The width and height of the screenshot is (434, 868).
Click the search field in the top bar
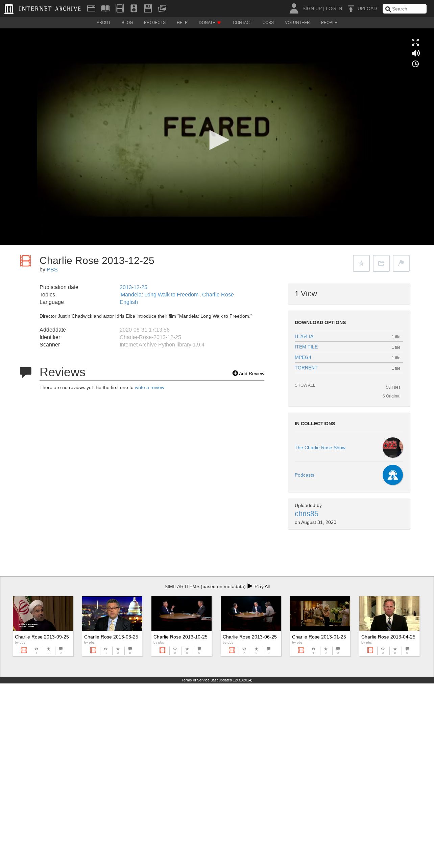tap(405, 9)
